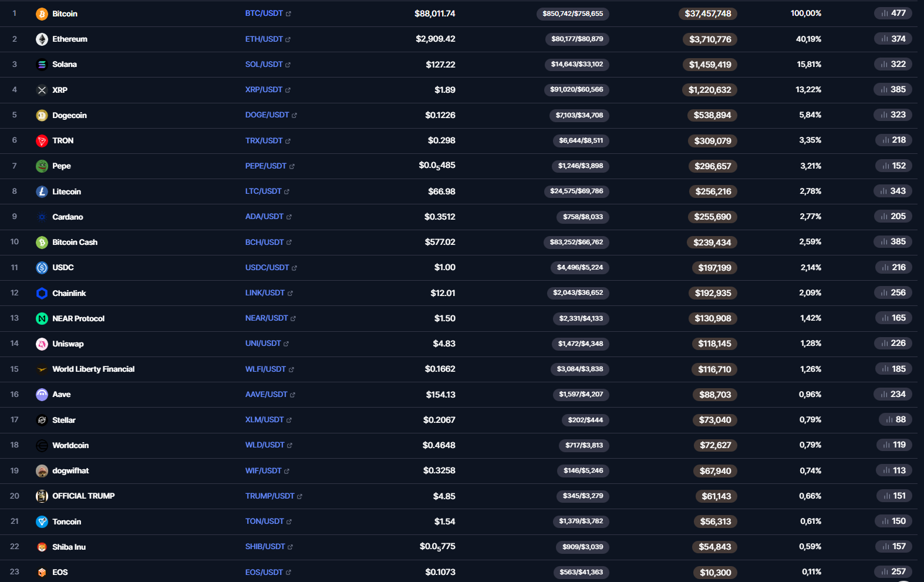Click the Litecoin name in row 8
The image size is (924, 582).
[66, 191]
